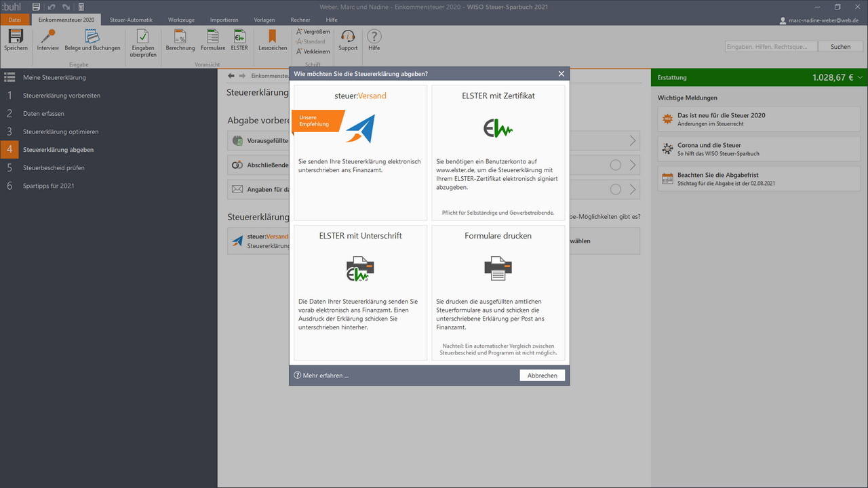868x488 pixels.
Task: Click the envelope icon in Angaben row
Action: pyautogui.click(x=237, y=190)
